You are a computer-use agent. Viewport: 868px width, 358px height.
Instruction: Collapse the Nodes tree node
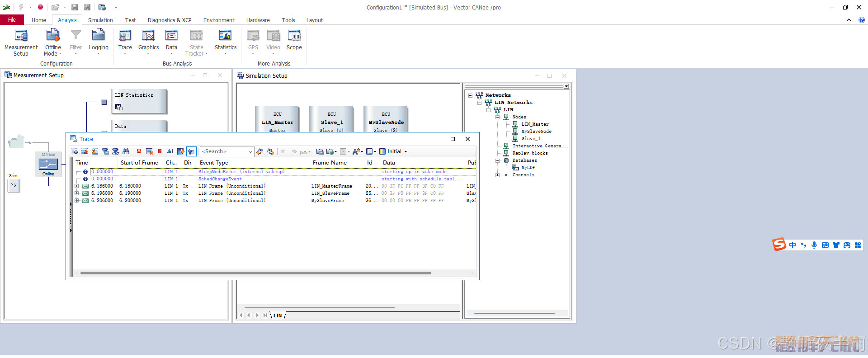[x=498, y=117]
